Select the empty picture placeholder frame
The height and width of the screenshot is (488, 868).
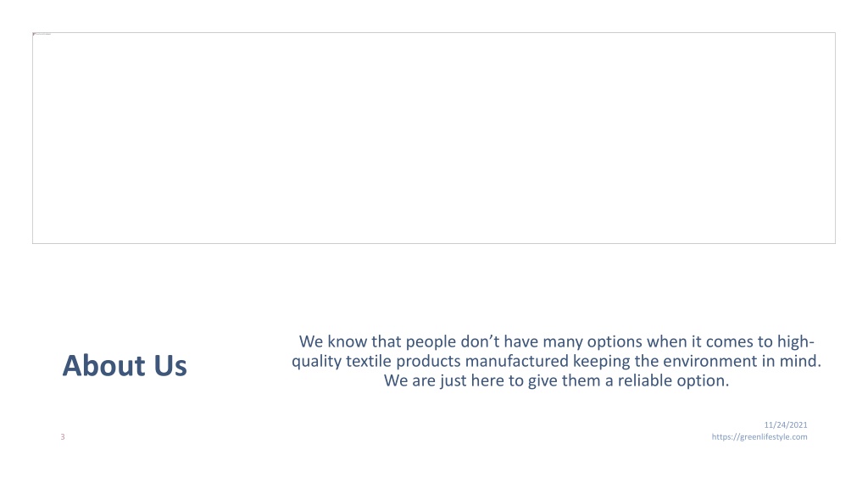click(x=434, y=138)
